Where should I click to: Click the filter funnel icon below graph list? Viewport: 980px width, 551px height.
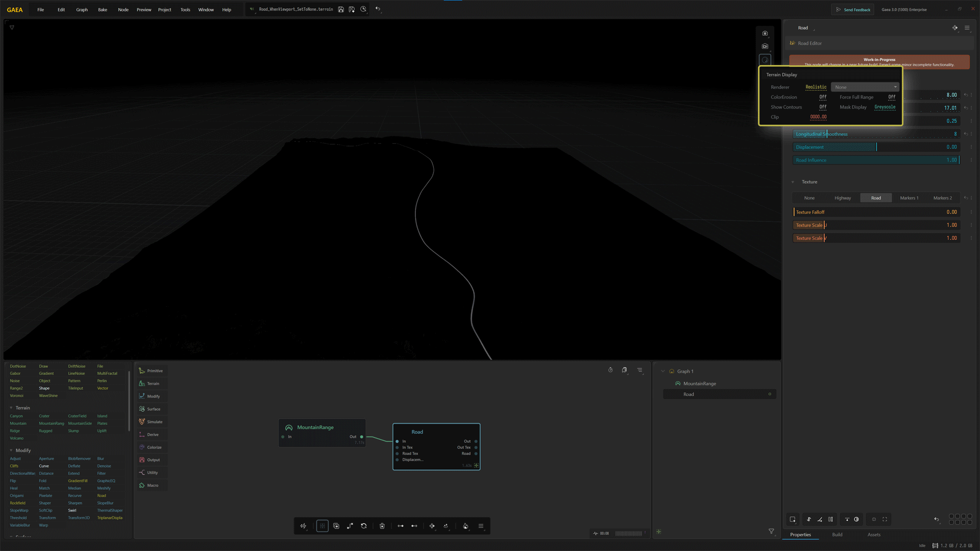coord(771,532)
